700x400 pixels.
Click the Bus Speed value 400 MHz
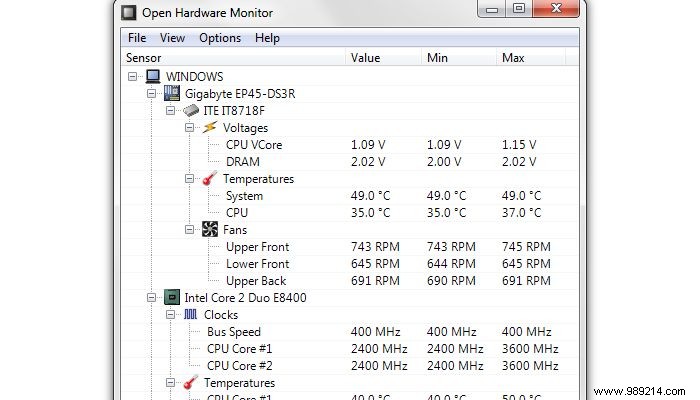pos(375,332)
